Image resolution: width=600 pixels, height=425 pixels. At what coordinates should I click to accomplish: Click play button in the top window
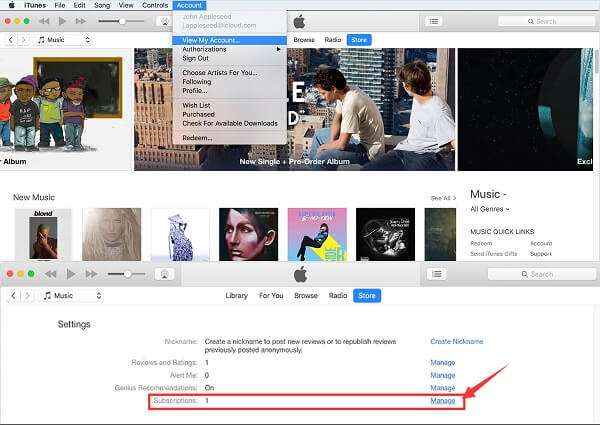[62, 21]
